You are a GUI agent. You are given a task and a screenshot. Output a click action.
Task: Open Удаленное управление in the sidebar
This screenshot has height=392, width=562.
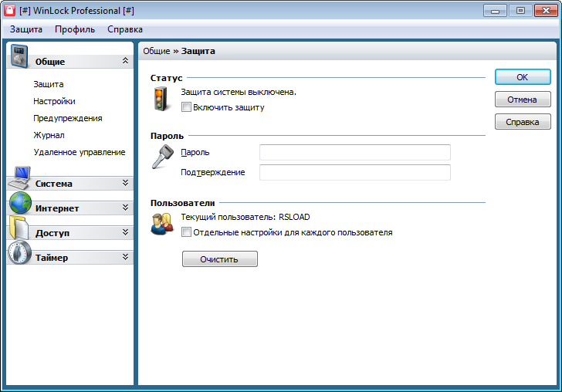(x=80, y=152)
